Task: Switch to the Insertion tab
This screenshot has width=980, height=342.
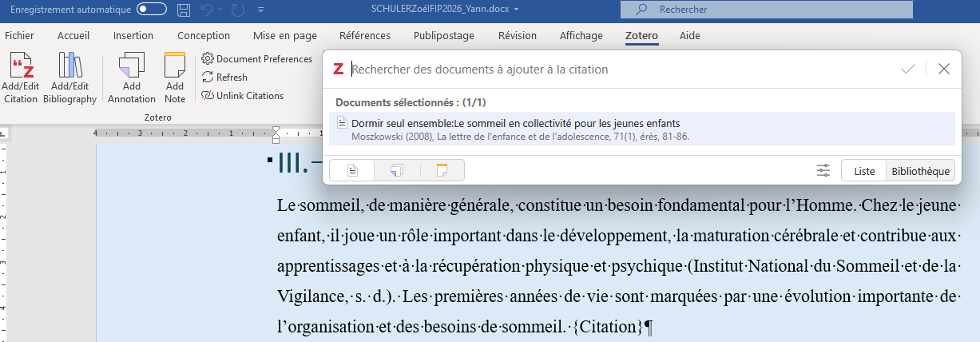Action: pos(133,35)
